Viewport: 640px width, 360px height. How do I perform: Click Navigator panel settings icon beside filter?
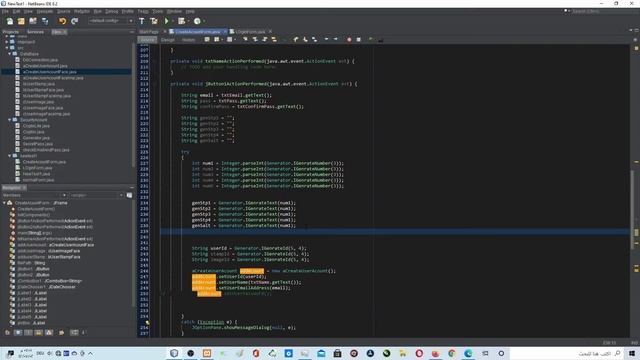point(129,195)
